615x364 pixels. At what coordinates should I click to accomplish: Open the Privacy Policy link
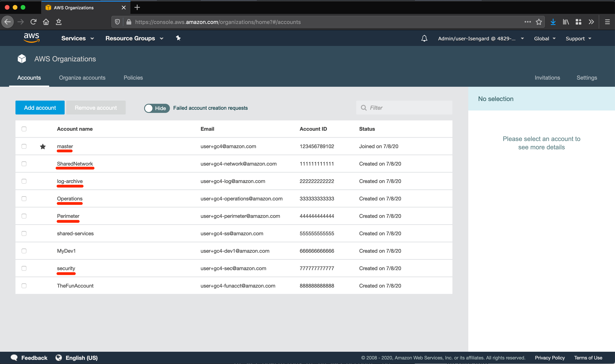(x=550, y=358)
